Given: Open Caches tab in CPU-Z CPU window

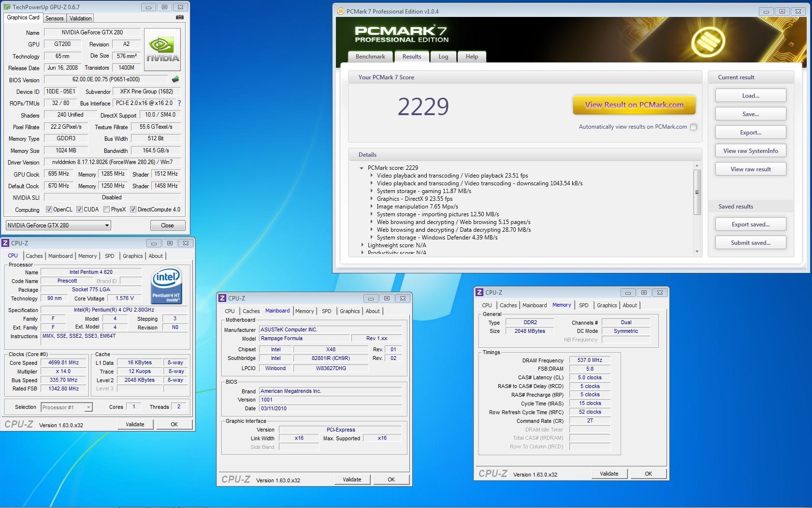Looking at the screenshot, I should (x=34, y=256).
